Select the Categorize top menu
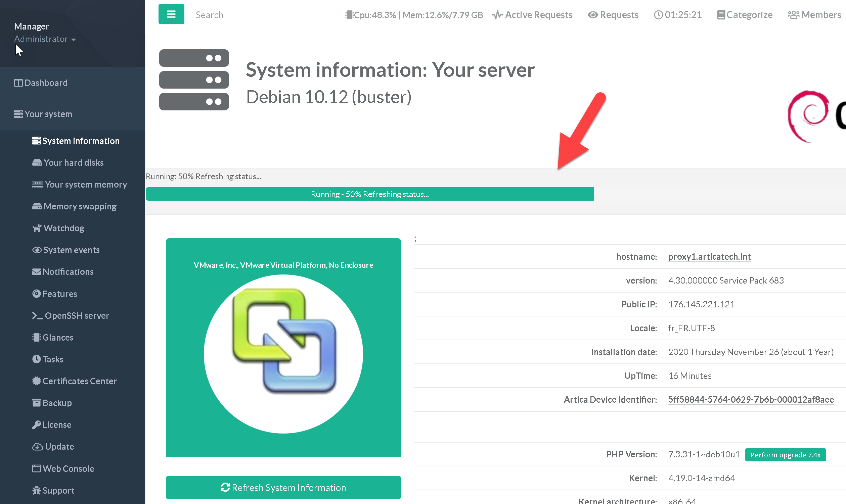Screen dimensions: 846x504 click(x=744, y=15)
